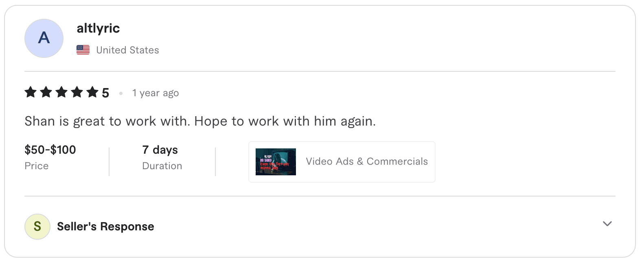Open the Seller's Response section label
Screen dimensions: 644x265
(105, 227)
